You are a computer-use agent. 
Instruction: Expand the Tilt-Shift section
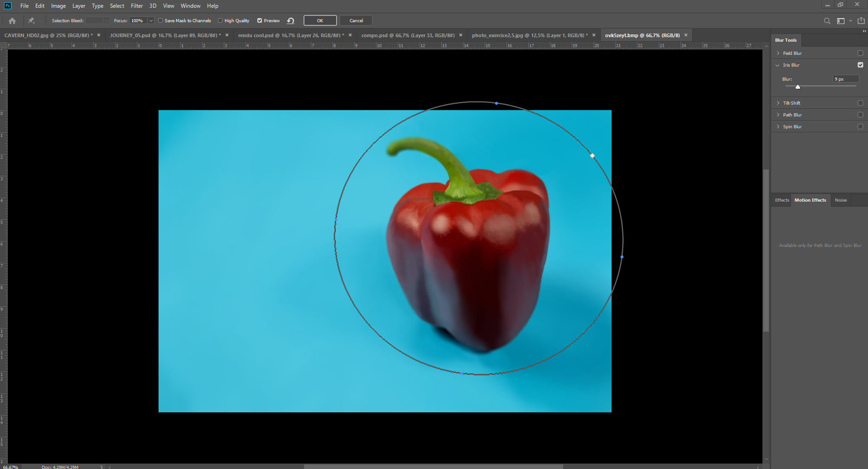778,103
